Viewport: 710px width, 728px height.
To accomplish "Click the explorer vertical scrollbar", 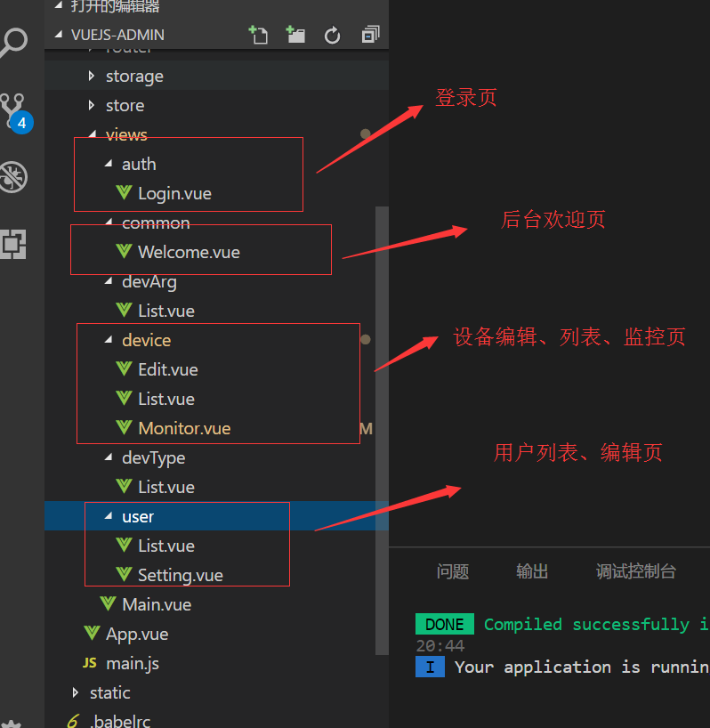I will coord(383,356).
